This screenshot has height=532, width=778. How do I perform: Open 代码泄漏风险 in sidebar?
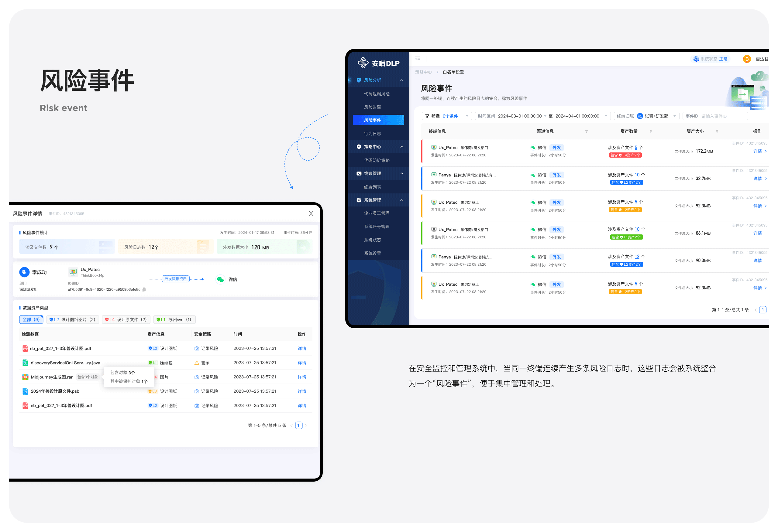tap(377, 94)
